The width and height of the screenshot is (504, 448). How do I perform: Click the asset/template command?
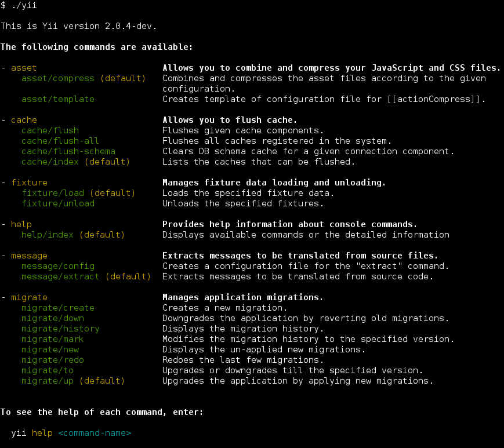coord(57,99)
